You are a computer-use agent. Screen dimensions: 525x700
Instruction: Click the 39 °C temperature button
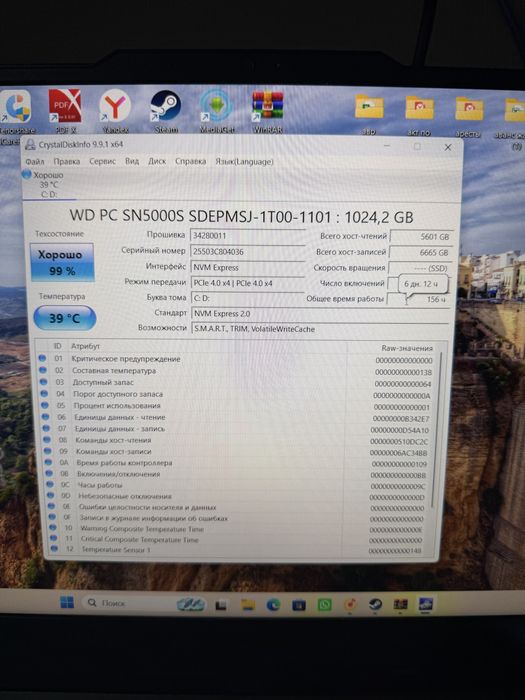coord(65,318)
